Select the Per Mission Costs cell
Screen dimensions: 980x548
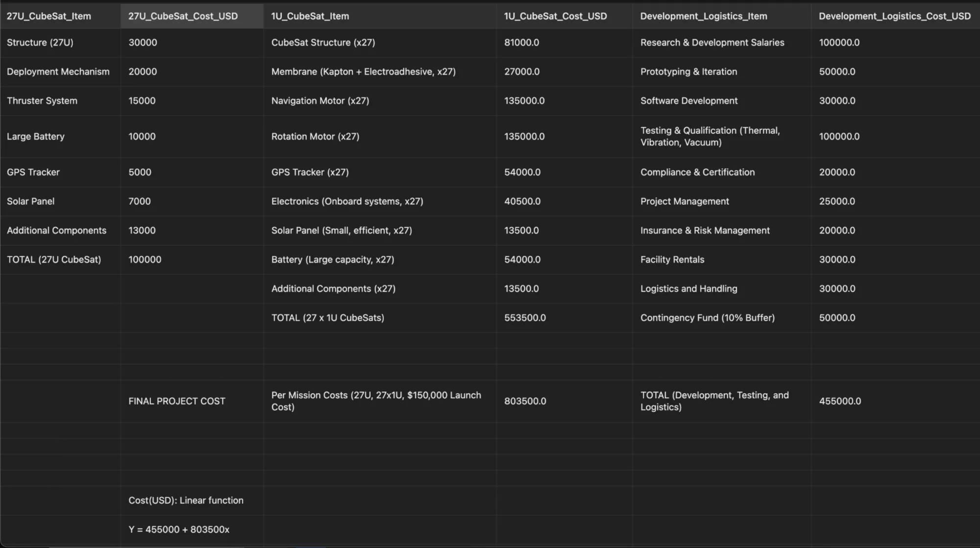click(x=380, y=401)
